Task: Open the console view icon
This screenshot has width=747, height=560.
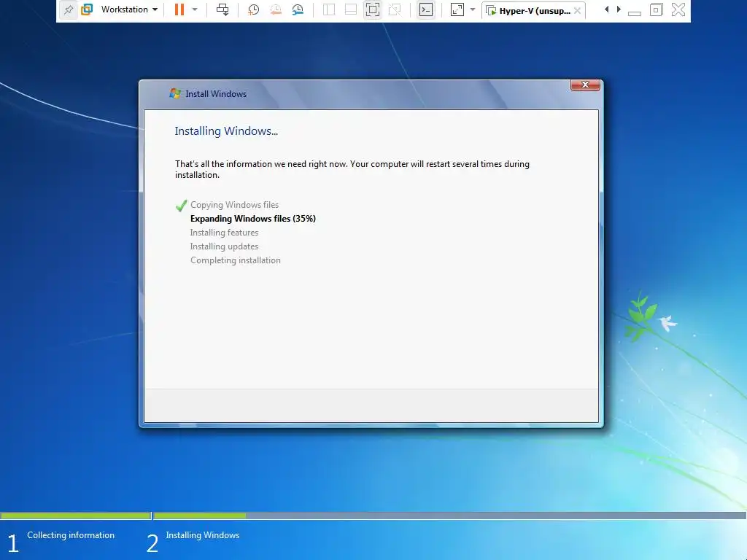Action: [x=426, y=9]
